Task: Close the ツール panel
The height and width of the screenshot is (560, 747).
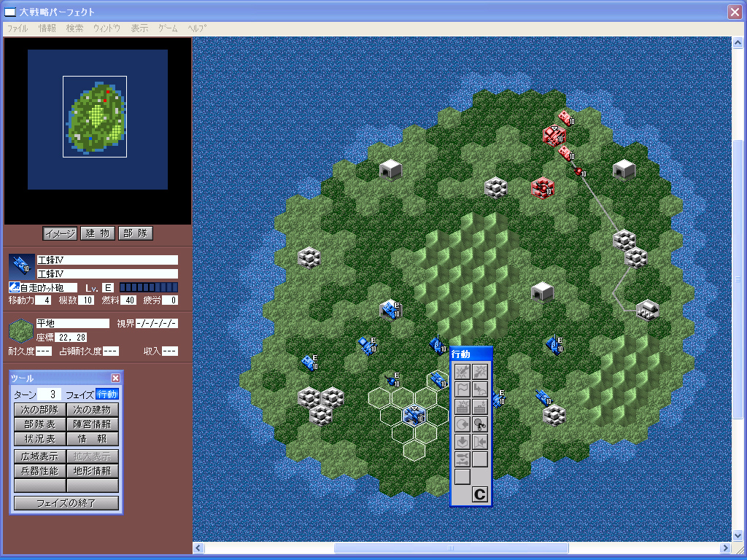Action: [115, 378]
